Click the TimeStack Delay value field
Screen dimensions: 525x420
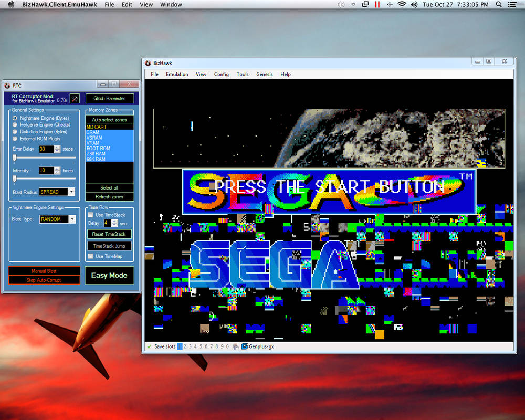point(107,223)
